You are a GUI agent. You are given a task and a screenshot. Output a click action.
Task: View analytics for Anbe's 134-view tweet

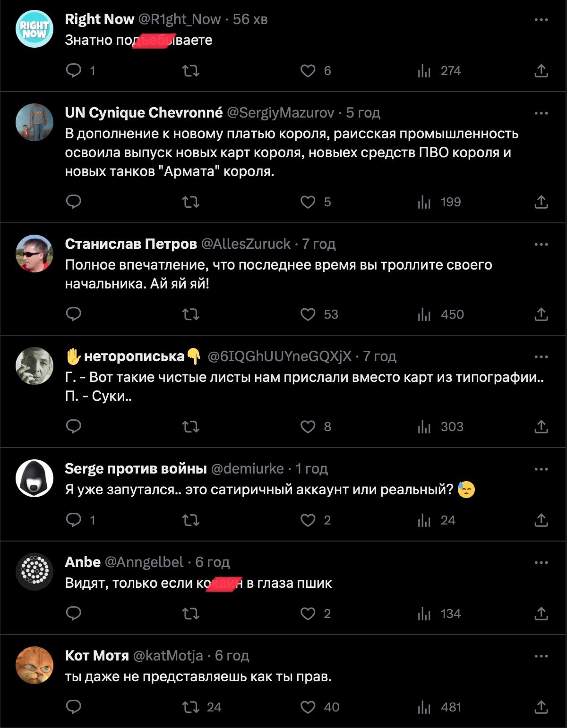coord(439,614)
